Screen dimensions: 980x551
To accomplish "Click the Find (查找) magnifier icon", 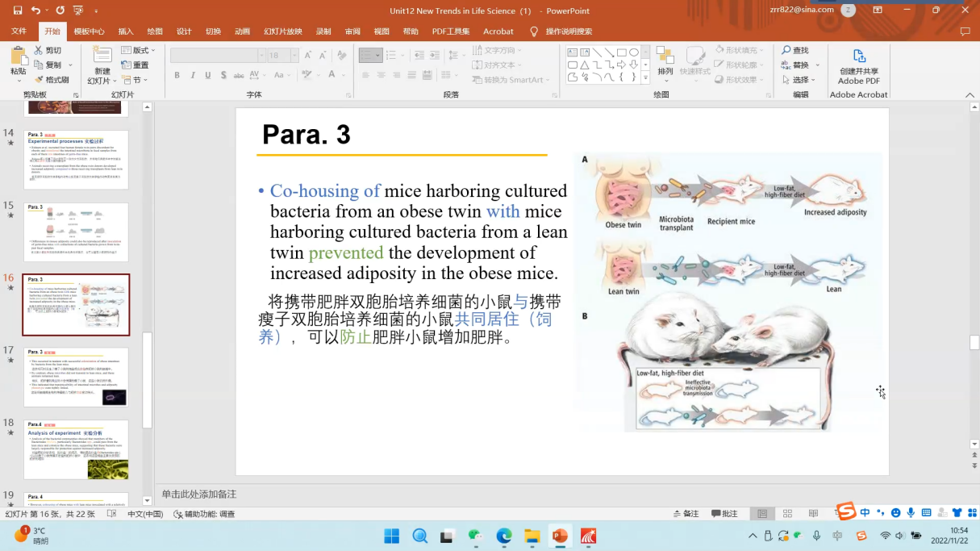I will (x=786, y=50).
